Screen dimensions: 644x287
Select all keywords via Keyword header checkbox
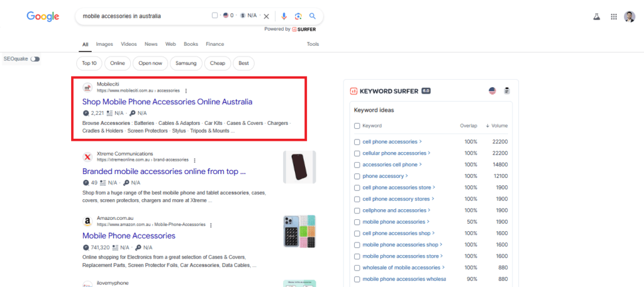(x=357, y=126)
